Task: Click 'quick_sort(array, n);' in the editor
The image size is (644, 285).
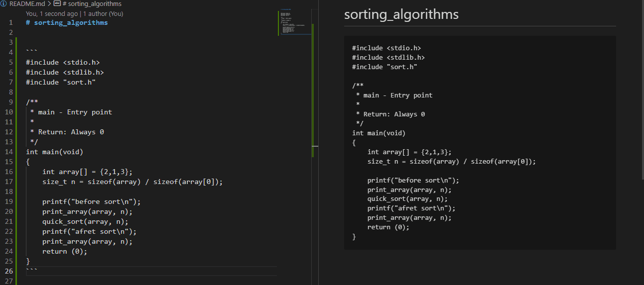Action: point(85,221)
